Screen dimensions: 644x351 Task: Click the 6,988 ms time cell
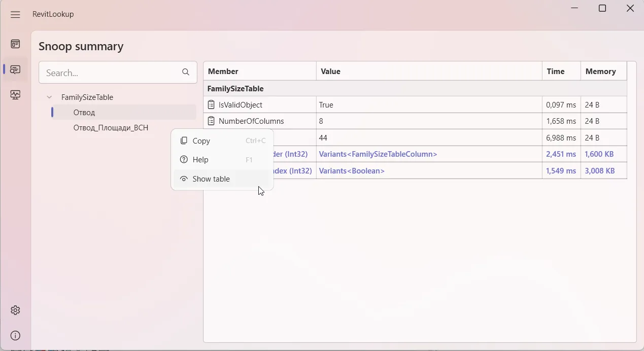[561, 137]
